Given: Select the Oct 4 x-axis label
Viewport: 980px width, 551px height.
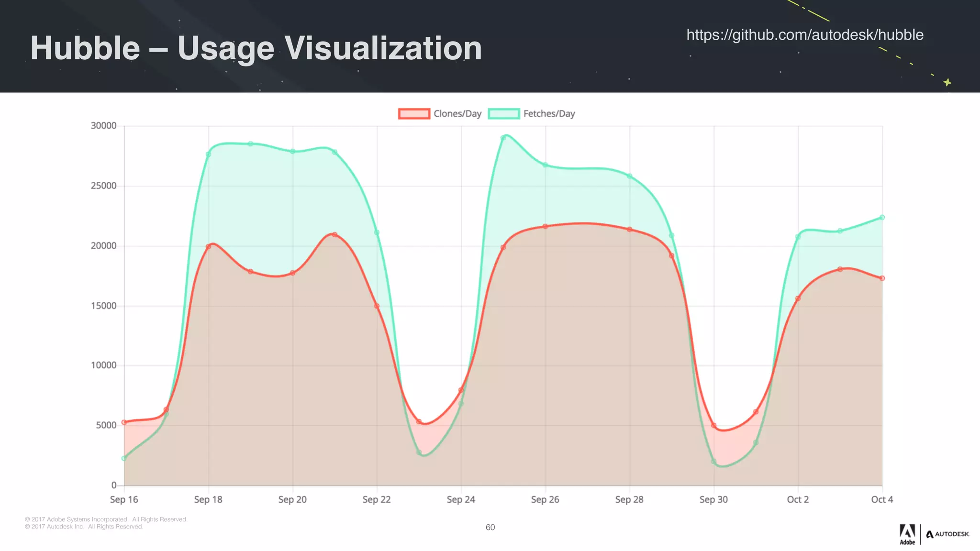Looking at the screenshot, I should coord(881,499).
